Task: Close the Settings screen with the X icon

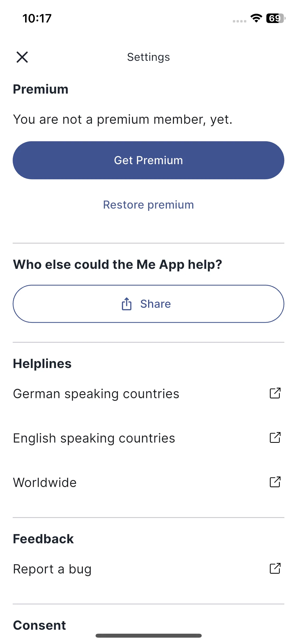Action: coord(22,57)
